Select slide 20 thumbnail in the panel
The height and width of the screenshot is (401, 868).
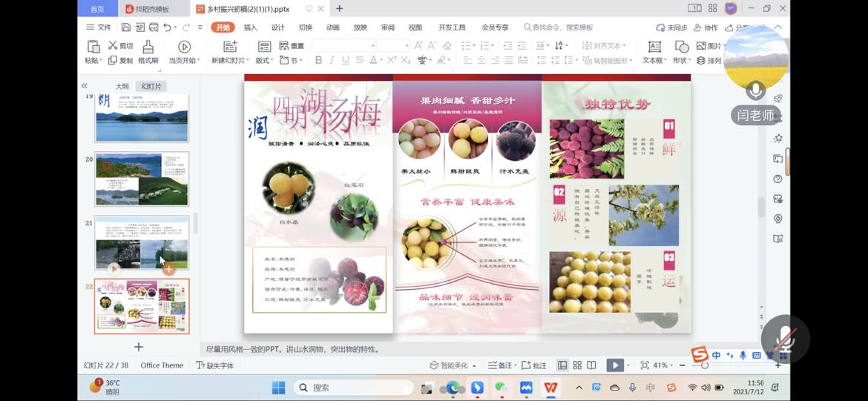point(142,179)
